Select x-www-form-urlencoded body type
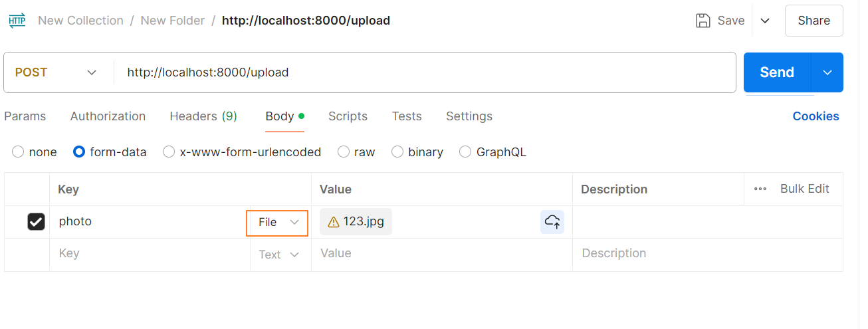This screenshot has height=329, width=868. pyautogui.click(x=169, y=152)
